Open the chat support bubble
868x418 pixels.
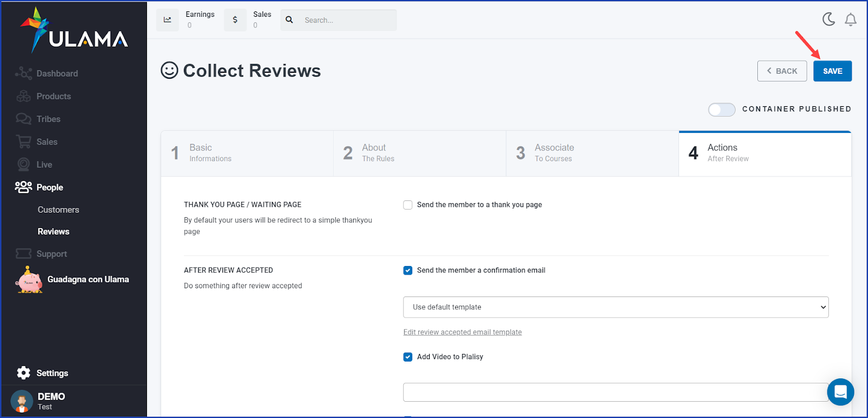tap(840, 391)
